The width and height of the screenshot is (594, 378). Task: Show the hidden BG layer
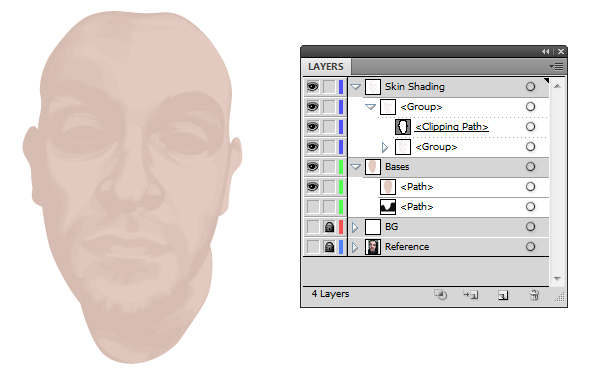(313, 227)
